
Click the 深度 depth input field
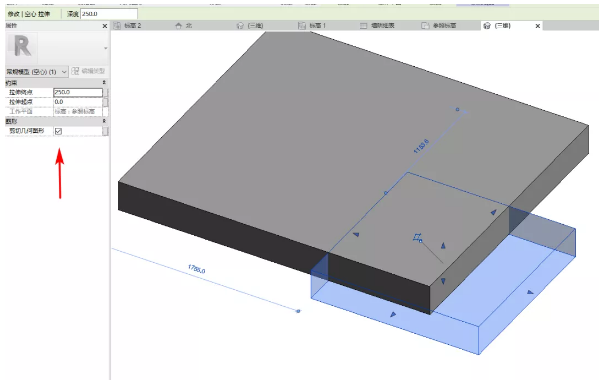[109, 14]
